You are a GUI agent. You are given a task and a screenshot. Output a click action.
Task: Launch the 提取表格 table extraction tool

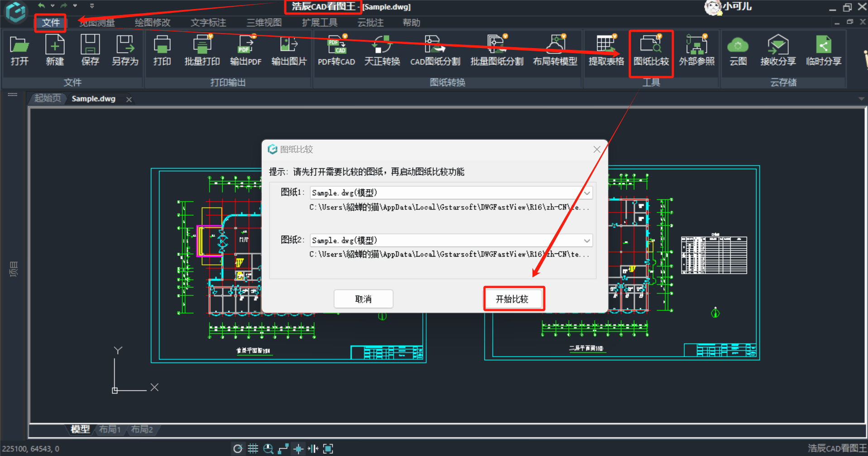606,50
